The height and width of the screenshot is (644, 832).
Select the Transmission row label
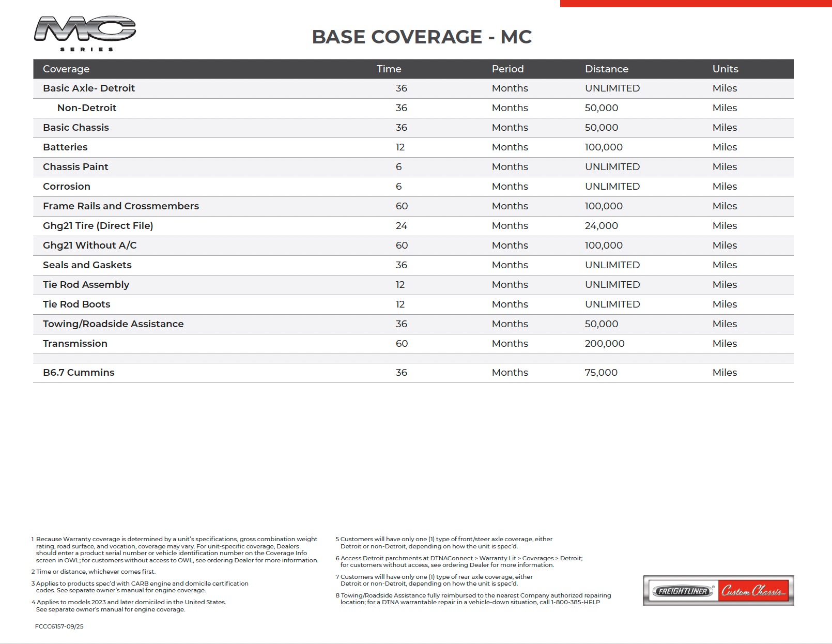75,344
